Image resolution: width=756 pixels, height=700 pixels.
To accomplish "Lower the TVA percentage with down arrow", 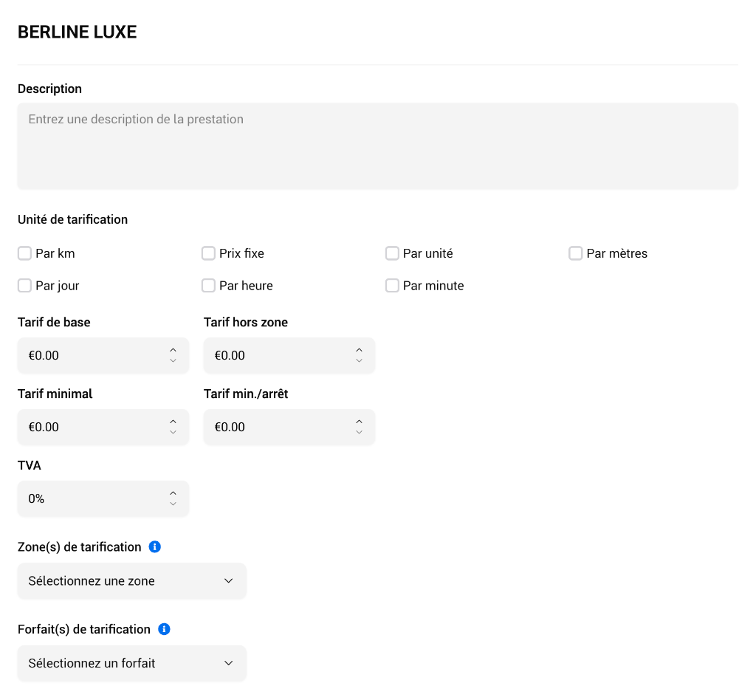I will [x=173, y=504].
